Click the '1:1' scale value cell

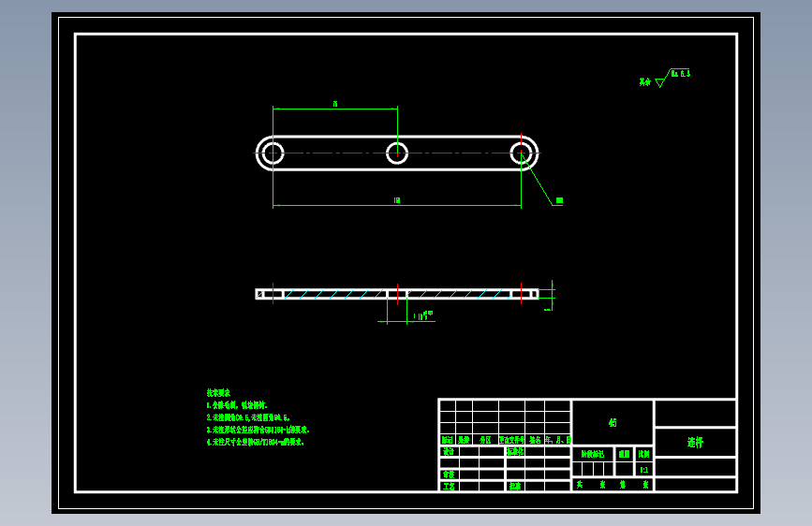pyautogui.click(x=643, y=470)
